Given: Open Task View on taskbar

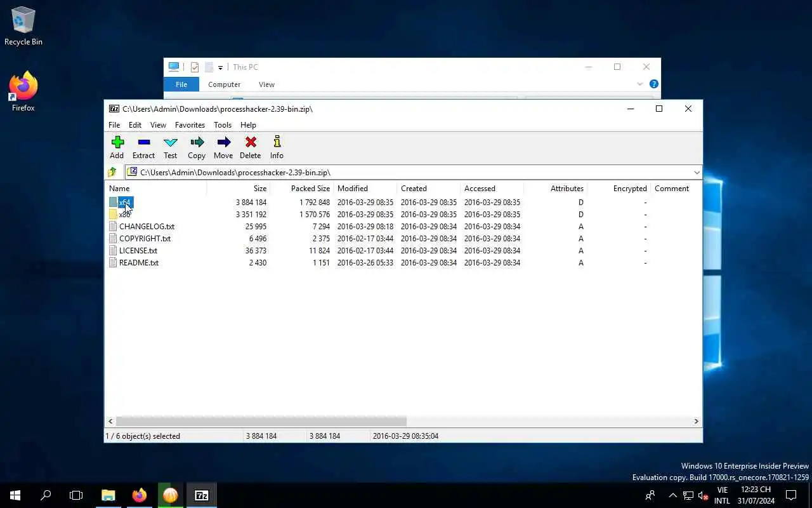Looking at the screenshot, I should point(76,495).
